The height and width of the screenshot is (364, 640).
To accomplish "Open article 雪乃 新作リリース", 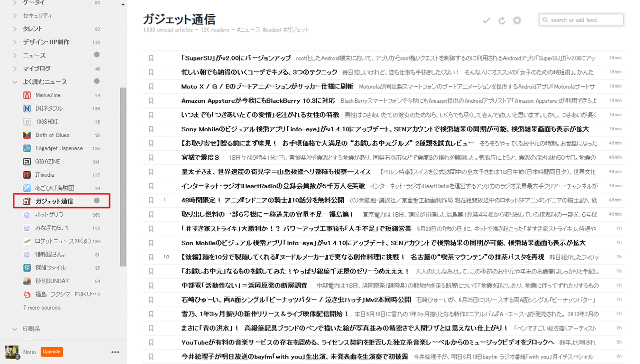I will 264,314.
